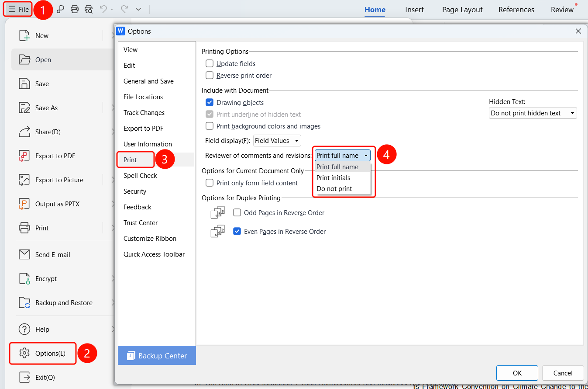Click OK to confirm the options
588x389 pixels.
(517, 373)
